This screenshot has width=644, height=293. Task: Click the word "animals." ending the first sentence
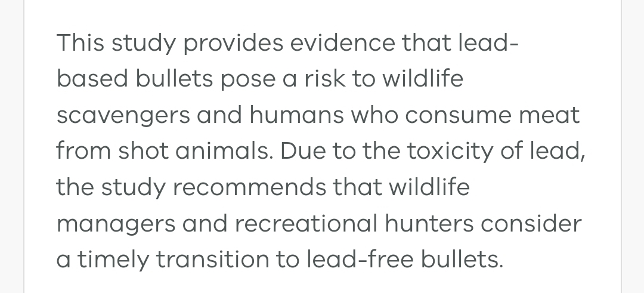(224, 150)
